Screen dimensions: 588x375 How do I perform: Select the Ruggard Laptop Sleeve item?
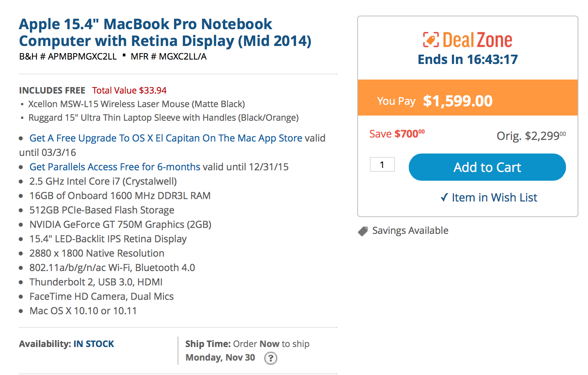163,118
